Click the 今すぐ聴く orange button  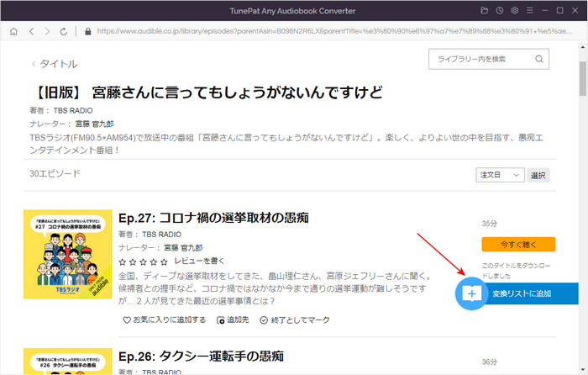(518, 245)
